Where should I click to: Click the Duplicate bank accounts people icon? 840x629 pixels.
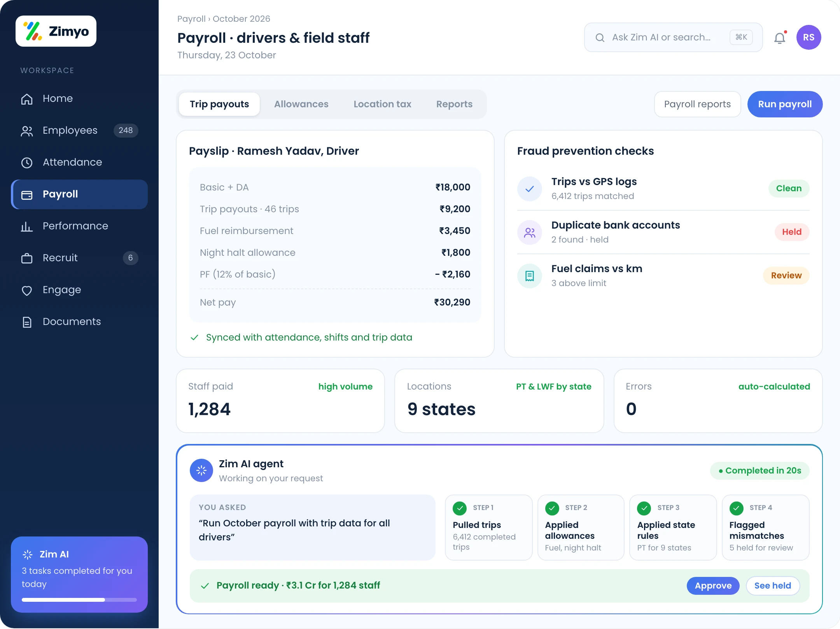coord(530,232)
